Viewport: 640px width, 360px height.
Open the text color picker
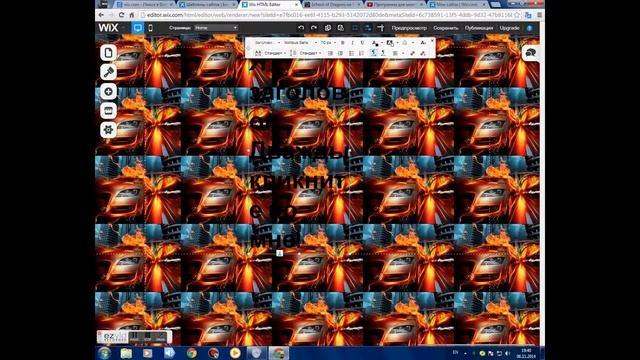coord(375,42)
